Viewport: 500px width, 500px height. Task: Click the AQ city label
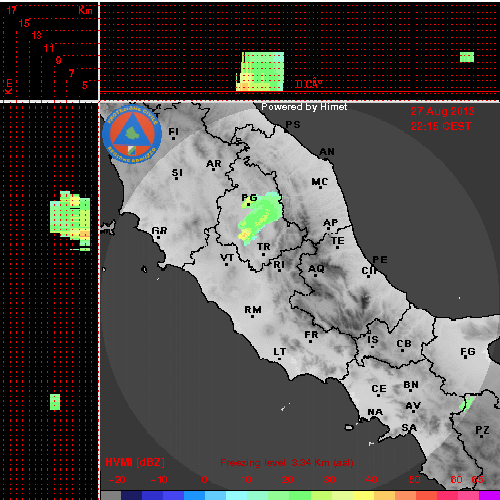(x=316, y=268)
